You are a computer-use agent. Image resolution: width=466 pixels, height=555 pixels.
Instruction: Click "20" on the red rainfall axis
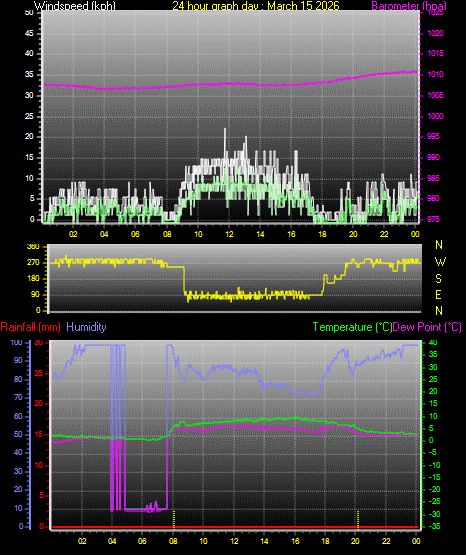(x=39, y=404)
